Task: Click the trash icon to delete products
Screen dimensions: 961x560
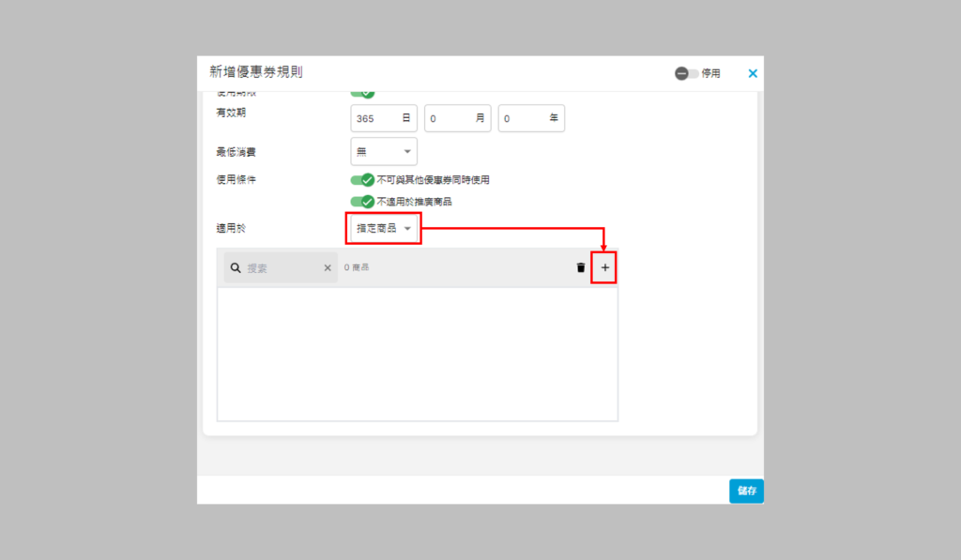Action: click(581, 268)
